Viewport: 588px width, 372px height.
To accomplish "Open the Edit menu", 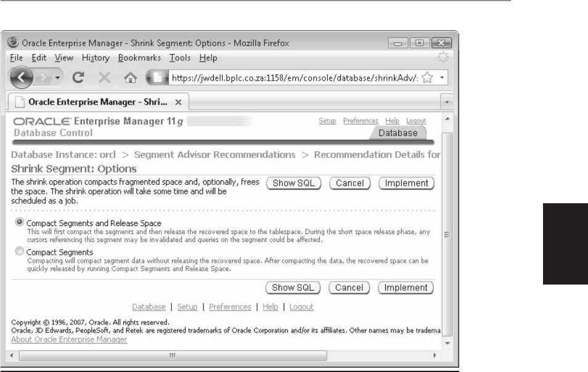I will click(39, 58).
